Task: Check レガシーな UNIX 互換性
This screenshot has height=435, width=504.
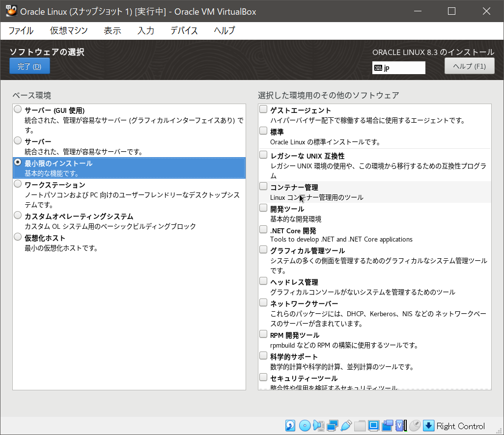Action: (263, 155)
